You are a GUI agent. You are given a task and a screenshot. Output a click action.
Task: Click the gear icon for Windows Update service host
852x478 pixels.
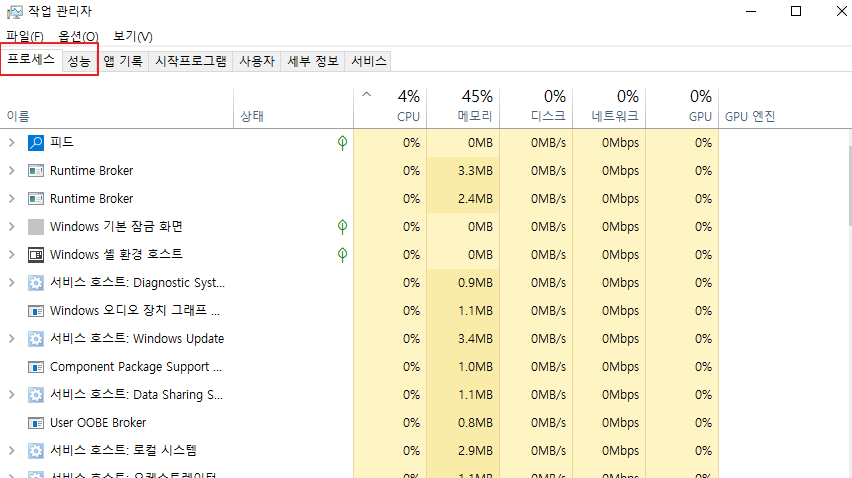(36, 339)
